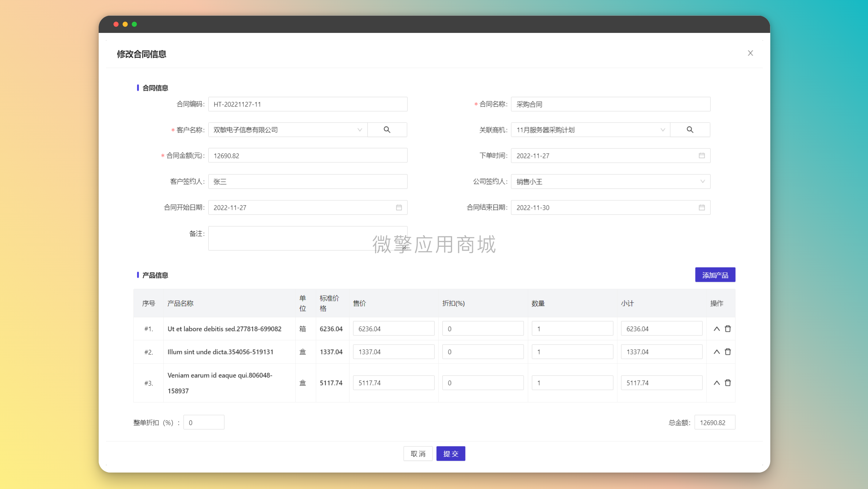Click the 合同结束日期 date field
This screenshot has width=868, height=489.
point(610,207)
